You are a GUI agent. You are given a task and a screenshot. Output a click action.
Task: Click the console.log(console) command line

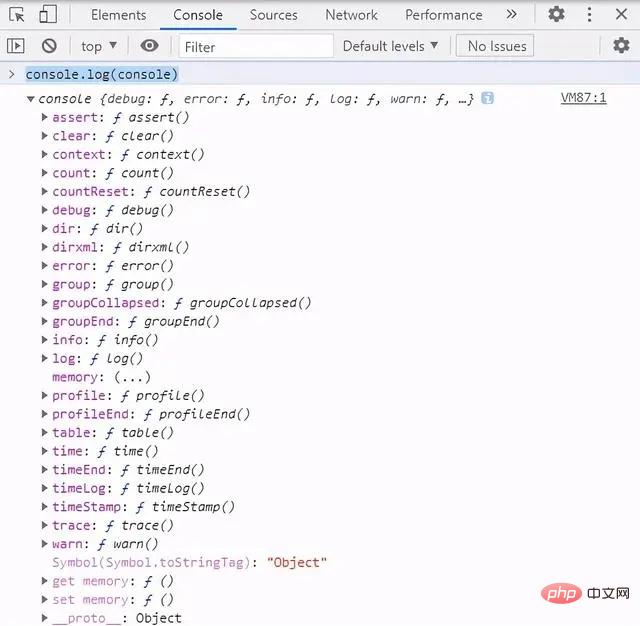pyautogui.click(x=102, y=75)
